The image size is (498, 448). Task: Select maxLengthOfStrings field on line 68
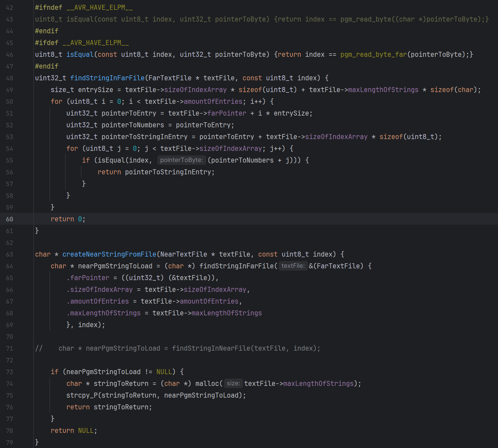[x=104, y=313]
